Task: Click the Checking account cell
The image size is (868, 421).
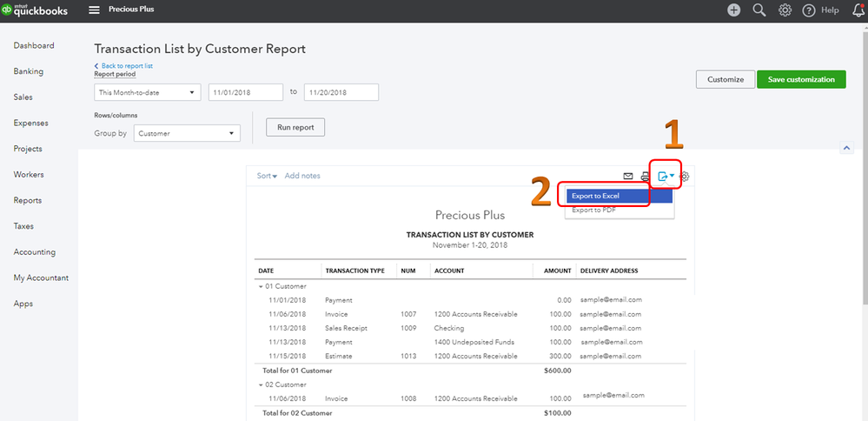Action: coord(449,328)
